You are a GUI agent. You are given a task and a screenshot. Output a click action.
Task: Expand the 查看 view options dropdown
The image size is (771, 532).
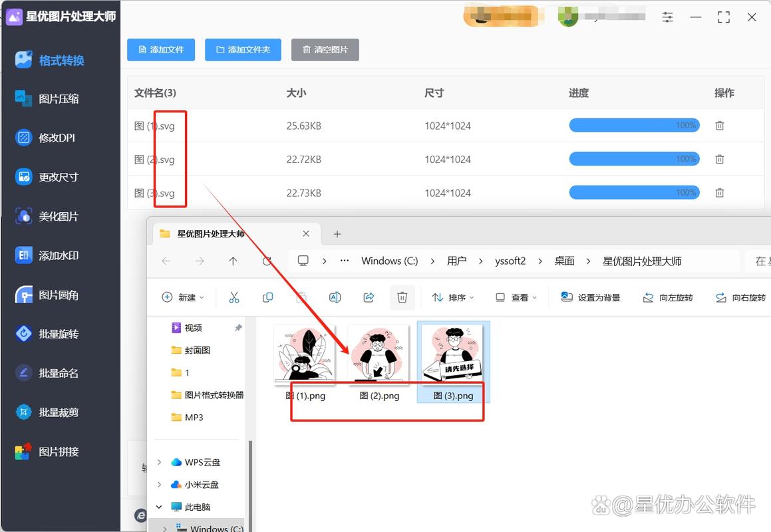pos(517,297)
